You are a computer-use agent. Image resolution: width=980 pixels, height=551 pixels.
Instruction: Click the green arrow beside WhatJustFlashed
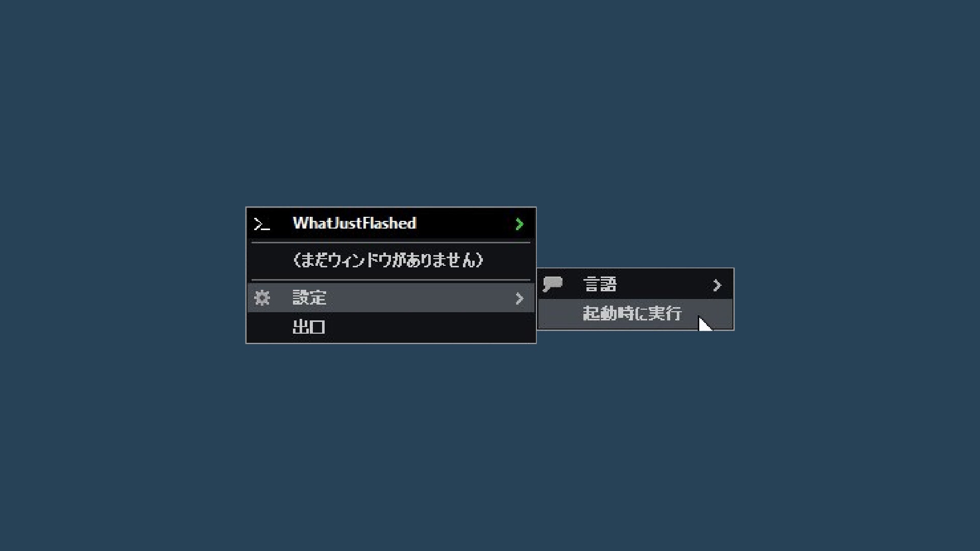tap(519, 224)
